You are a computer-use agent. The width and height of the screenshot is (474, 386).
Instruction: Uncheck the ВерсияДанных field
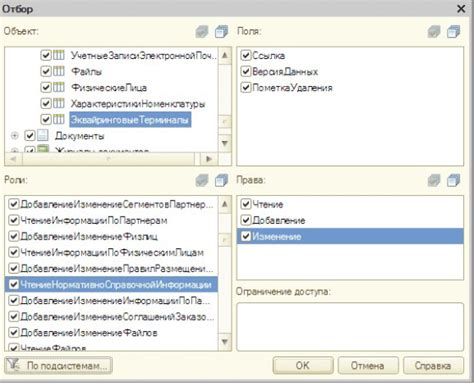point(246,71)
